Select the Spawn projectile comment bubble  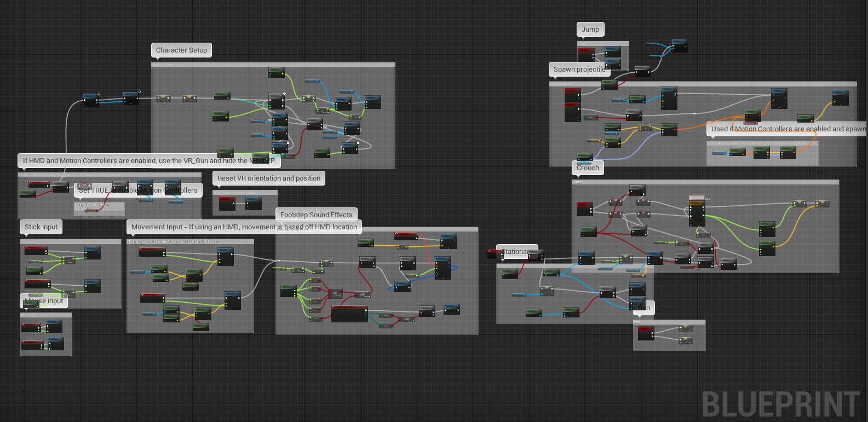click(x=579, y=70)
